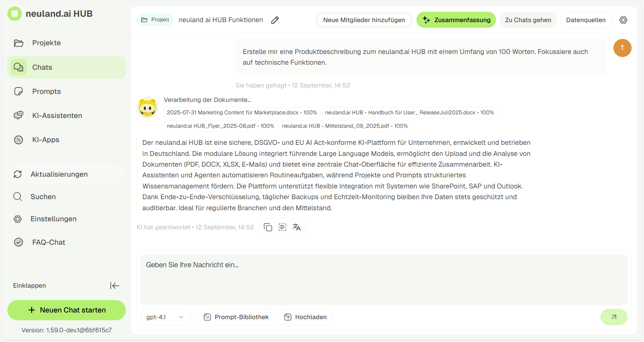Translate the AI response

click(297, 227)
